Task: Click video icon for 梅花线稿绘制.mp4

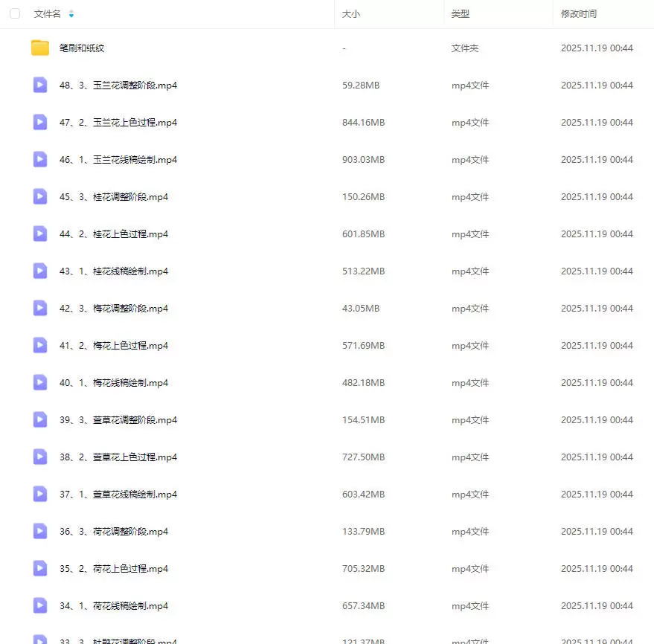Action: 40,383
